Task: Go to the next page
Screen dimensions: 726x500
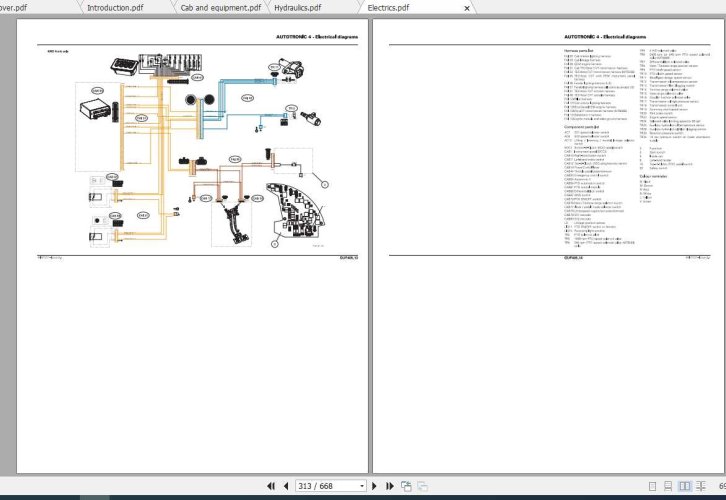Action: point(374,486)
